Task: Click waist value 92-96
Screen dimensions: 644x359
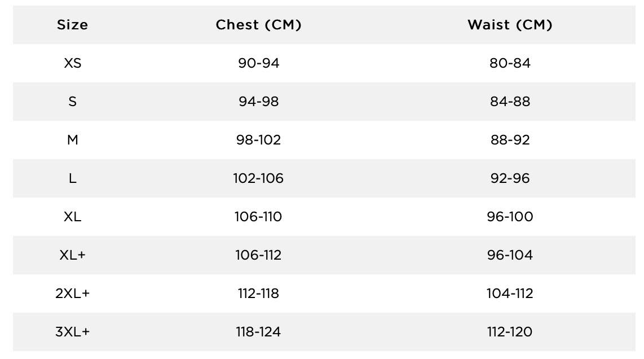Action: [x=510, y=178]
